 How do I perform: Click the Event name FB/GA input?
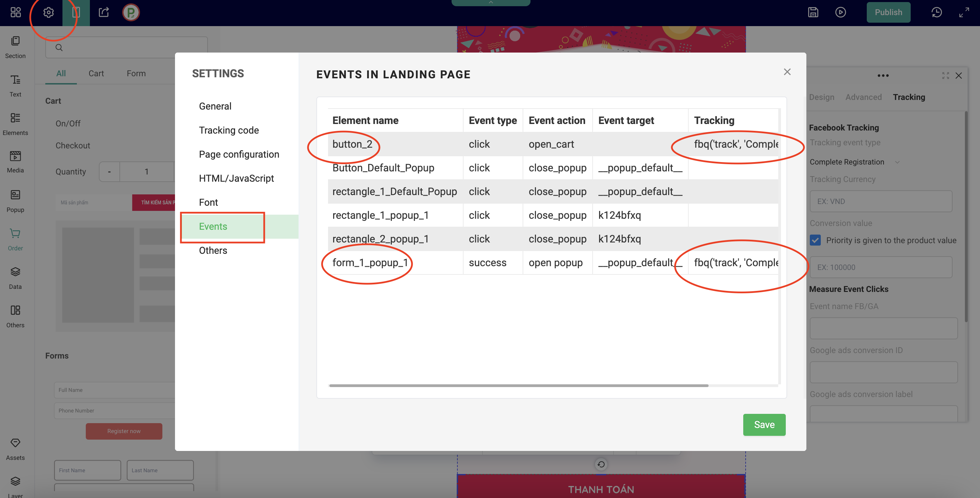883,328
